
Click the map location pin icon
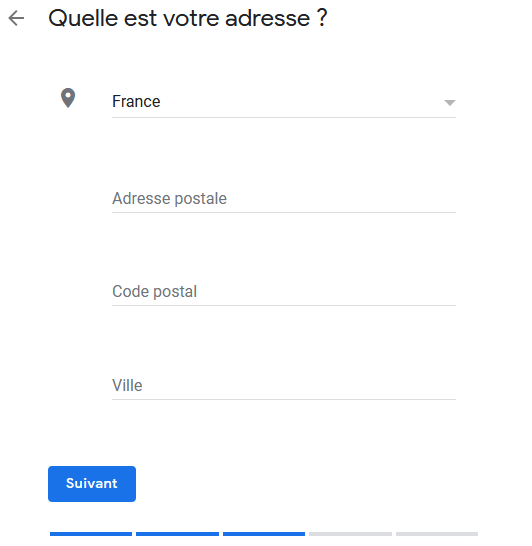coord(68,98)
